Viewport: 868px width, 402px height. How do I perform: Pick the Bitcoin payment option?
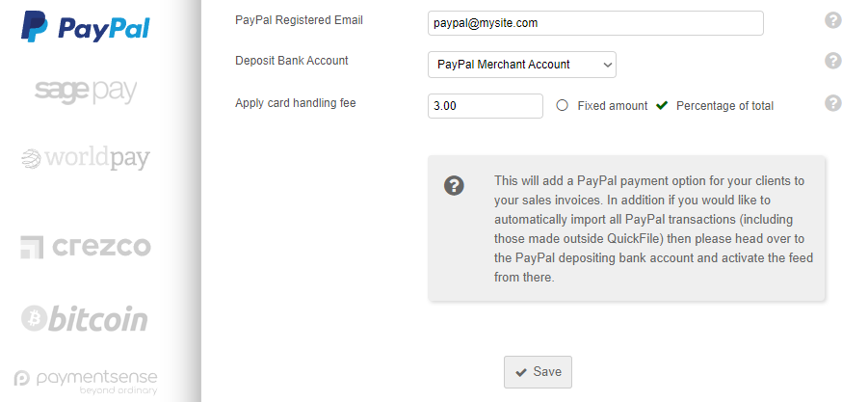(x=86, y=318)
